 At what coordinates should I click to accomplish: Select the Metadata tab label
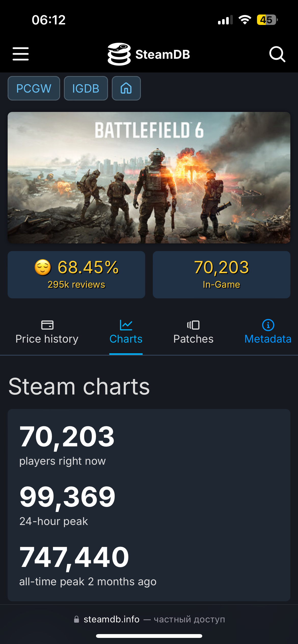point(268,339)
